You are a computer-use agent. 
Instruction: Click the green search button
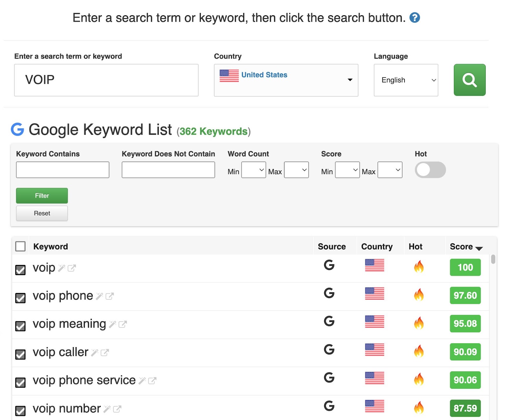(x=469, y=80)
